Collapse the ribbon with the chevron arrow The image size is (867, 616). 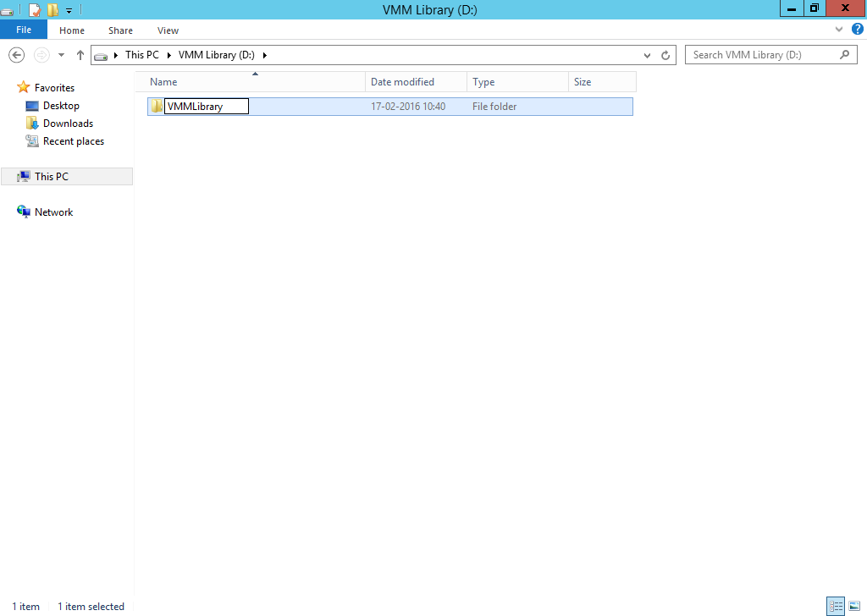pos(838,28)
